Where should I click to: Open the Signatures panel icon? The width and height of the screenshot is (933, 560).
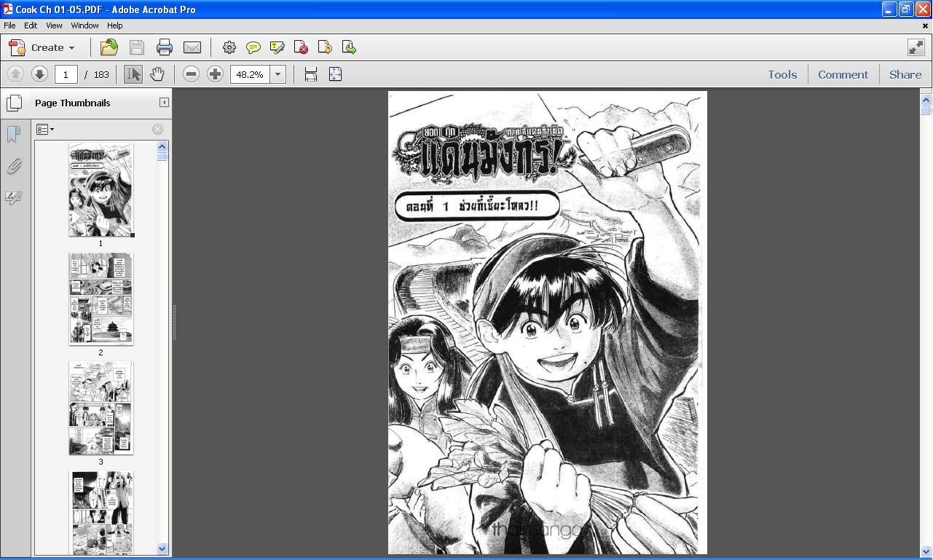[13, 197]
